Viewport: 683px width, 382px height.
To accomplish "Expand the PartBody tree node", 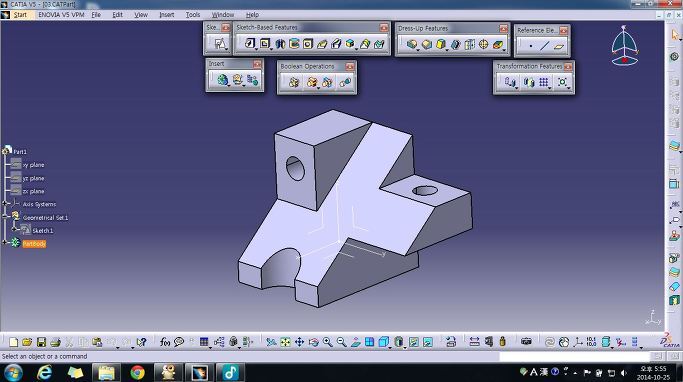I will [x=5, y=242].
